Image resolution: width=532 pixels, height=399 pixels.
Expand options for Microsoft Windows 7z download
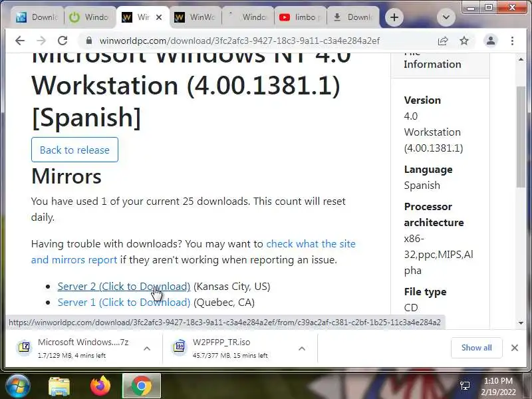(x=147, y=348)
